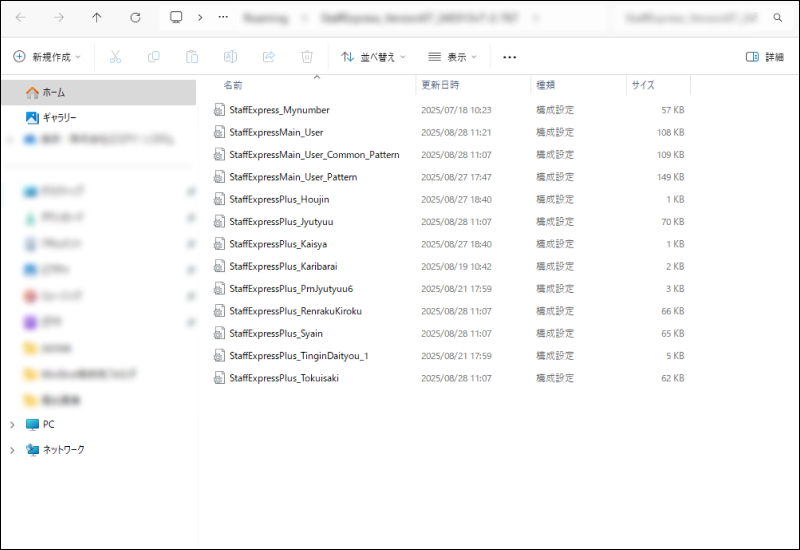Screen dimensions: 800x550
Task: Click the 5 KB size cell
Action: [675, 356]
